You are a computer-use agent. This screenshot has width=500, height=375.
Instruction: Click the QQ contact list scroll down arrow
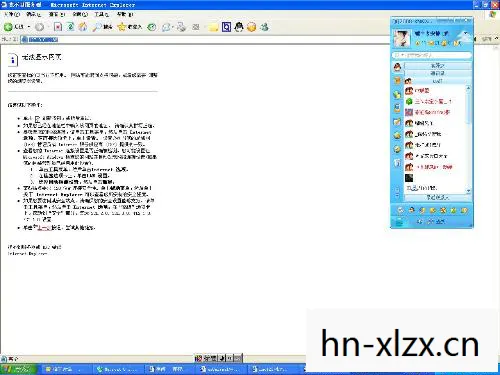pos(468,191)
